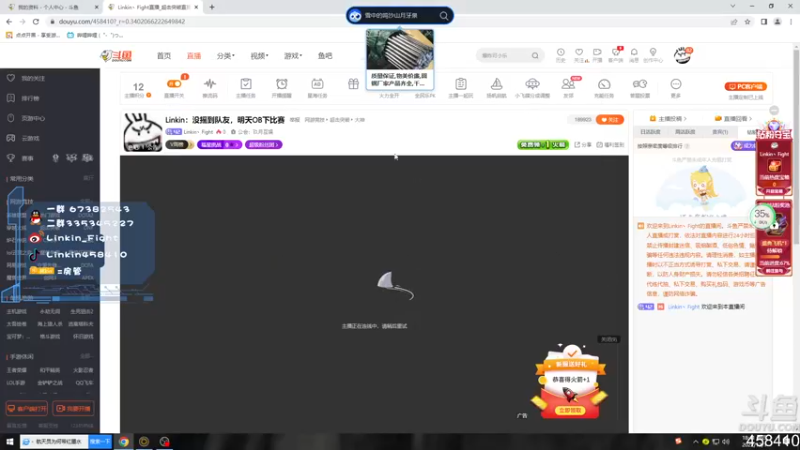The image size is (800, 450).
Task: Expand 直播回看 arrow link
Action: (x=734, y=119)
